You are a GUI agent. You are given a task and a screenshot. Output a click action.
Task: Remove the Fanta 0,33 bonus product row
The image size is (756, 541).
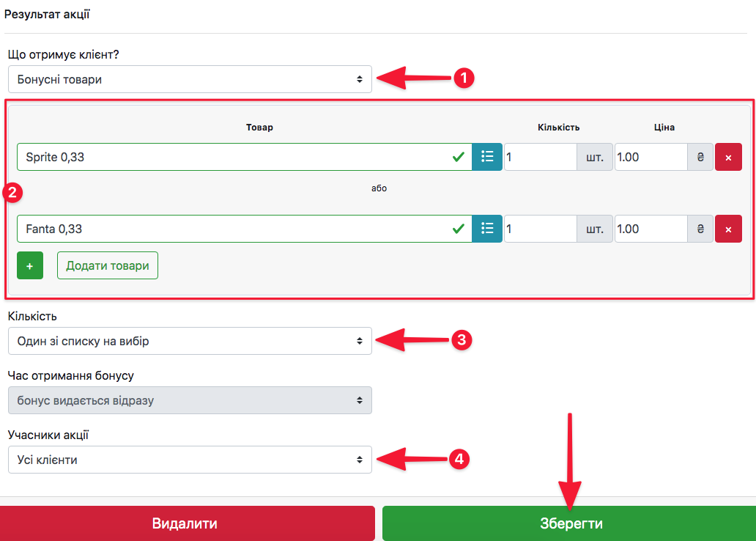[x=728, y=229]
